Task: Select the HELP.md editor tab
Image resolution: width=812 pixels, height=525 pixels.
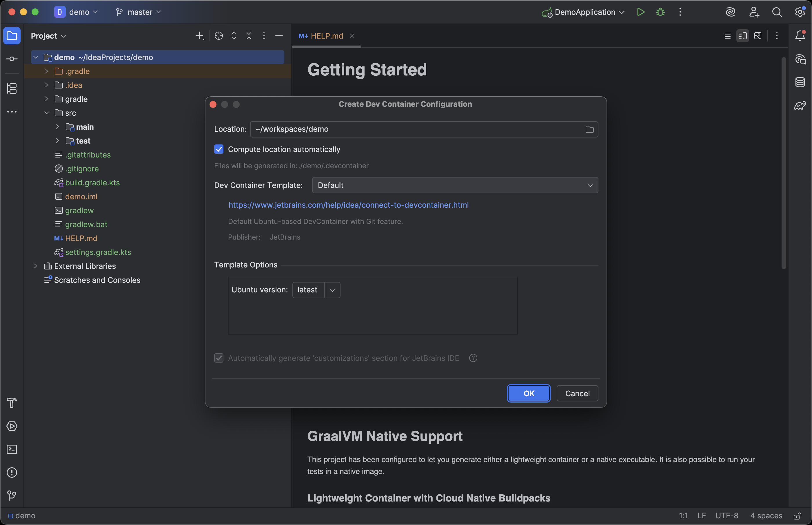Action: click(326, 36)
